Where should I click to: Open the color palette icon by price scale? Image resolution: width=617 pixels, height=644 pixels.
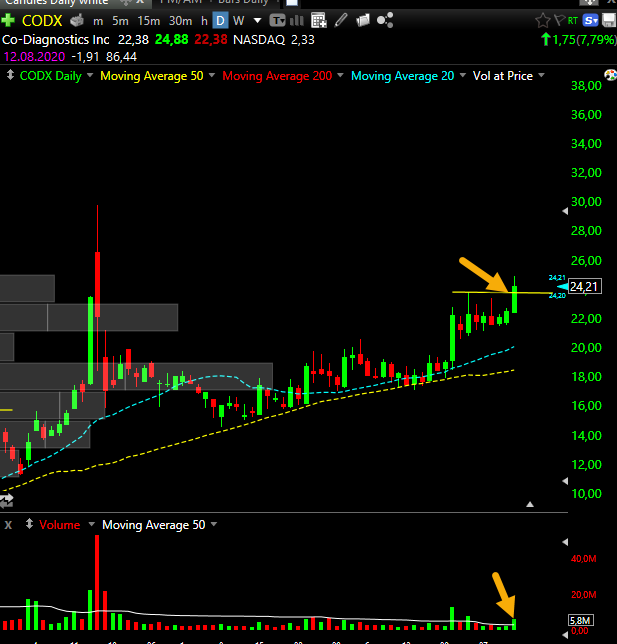pos(610,75)
